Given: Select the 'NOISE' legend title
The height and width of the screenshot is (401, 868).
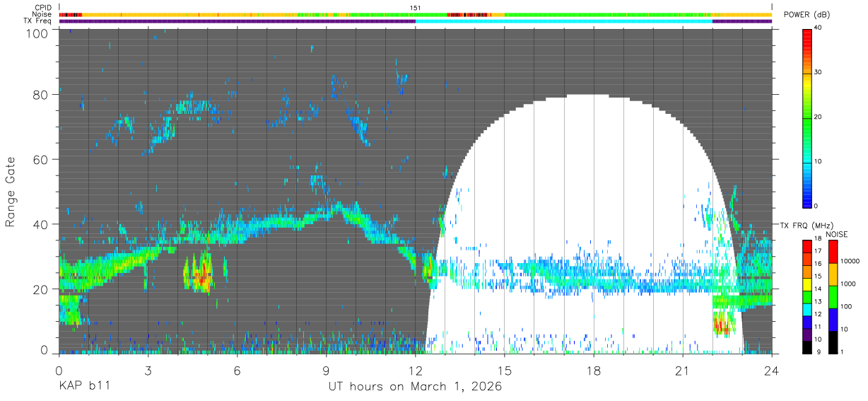Looking at the screenshot, I should (x=837, y=234).
